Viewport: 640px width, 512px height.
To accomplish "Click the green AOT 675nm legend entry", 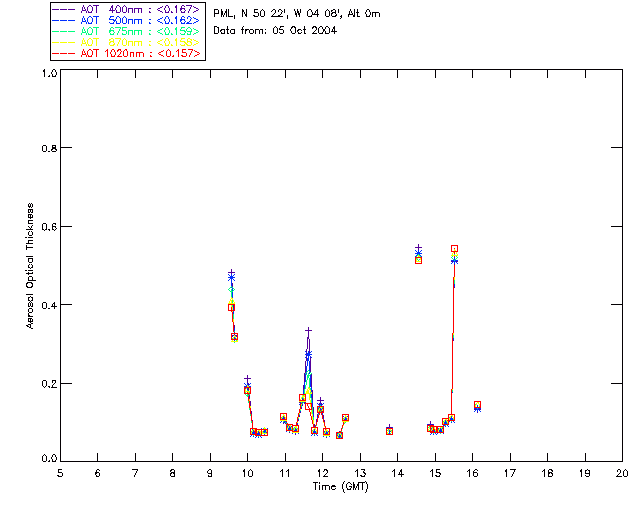I will (x=138, y=31).
